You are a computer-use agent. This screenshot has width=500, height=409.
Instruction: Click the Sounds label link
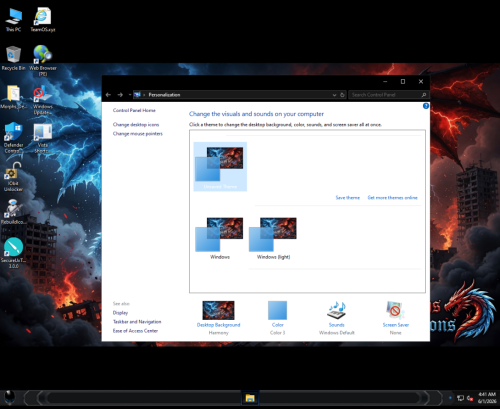(336, 325)
